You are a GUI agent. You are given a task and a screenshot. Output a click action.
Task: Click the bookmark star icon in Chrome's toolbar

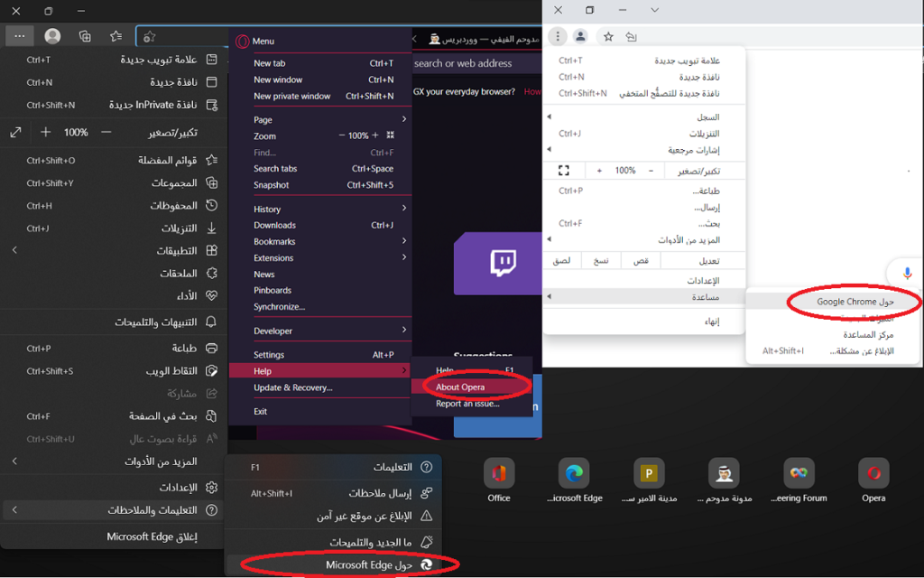(x=609, y=36)
